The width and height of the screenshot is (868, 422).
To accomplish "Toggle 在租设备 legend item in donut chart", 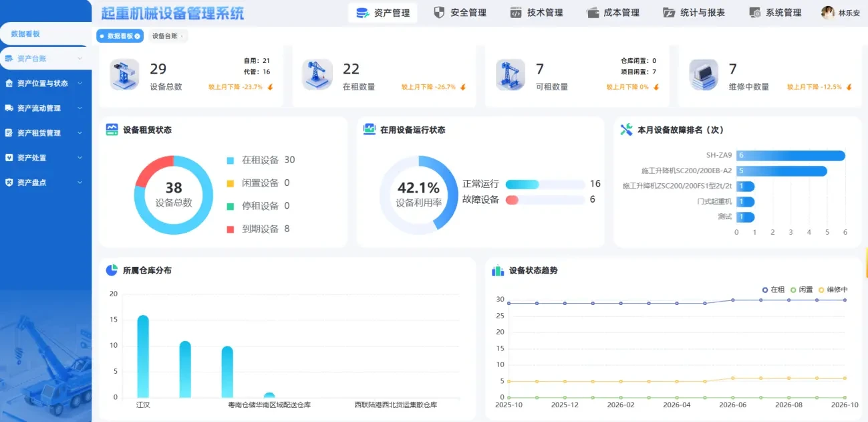I will pos(261,160).
